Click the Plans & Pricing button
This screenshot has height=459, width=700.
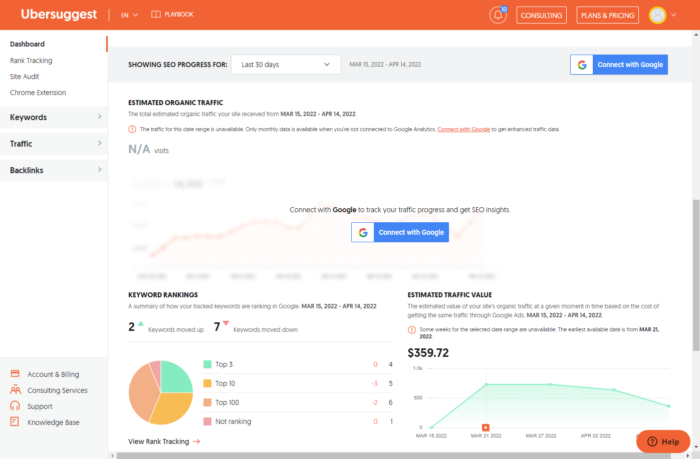pyautogui.click(x=607, y=15)
